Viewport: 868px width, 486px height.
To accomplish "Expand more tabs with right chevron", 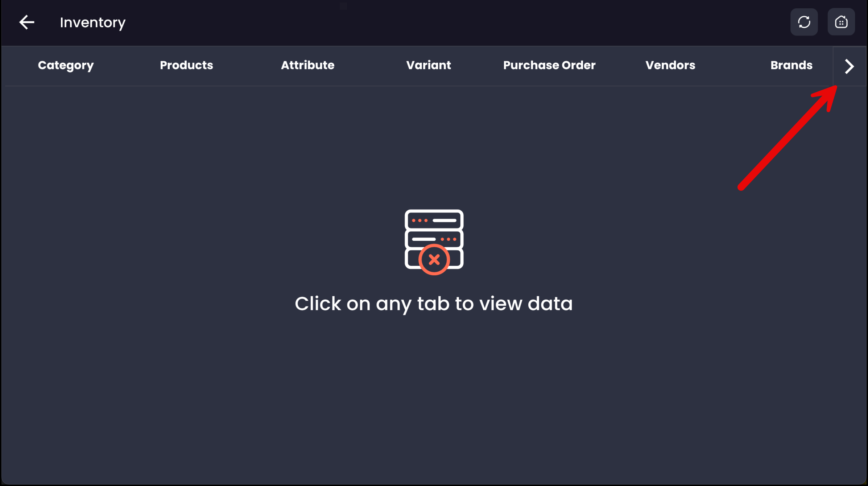I will coord(849,66).
